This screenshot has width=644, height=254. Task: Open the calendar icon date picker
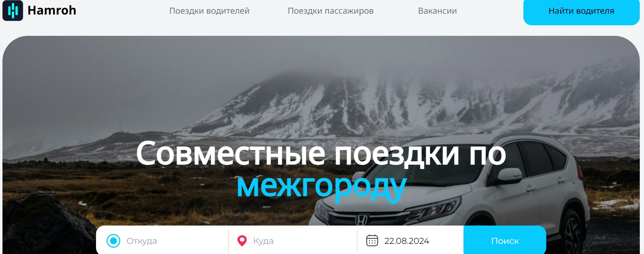[372, 241]
